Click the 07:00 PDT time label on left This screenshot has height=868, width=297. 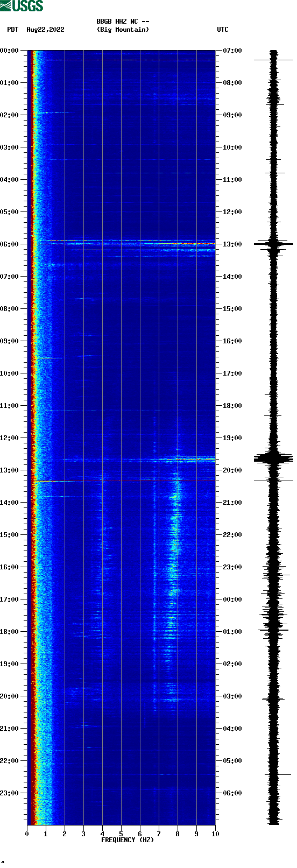click(x=10, y=277)
